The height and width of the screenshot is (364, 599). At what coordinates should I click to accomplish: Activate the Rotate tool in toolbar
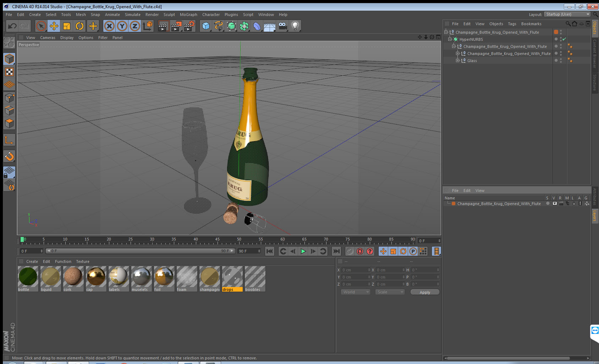point(79,26)
